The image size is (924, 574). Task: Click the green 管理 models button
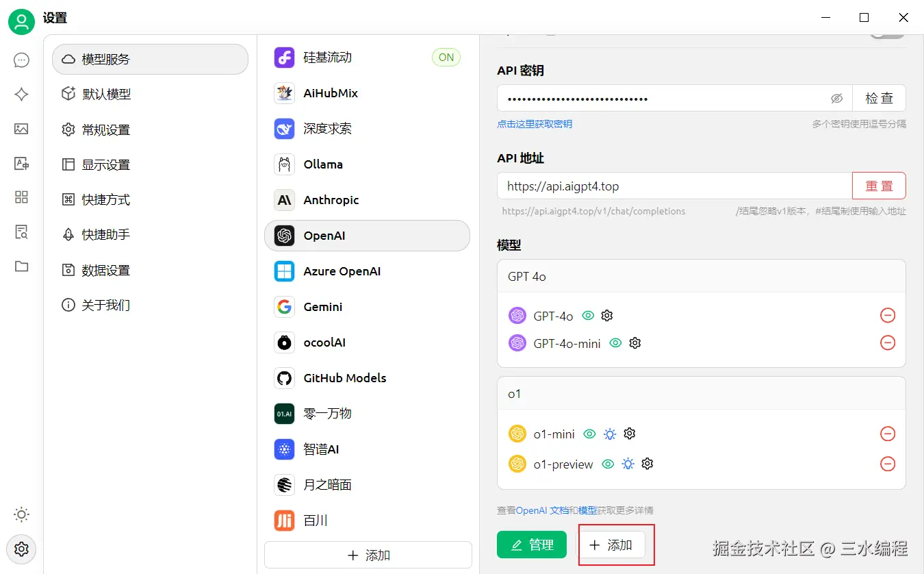[532, 545]
